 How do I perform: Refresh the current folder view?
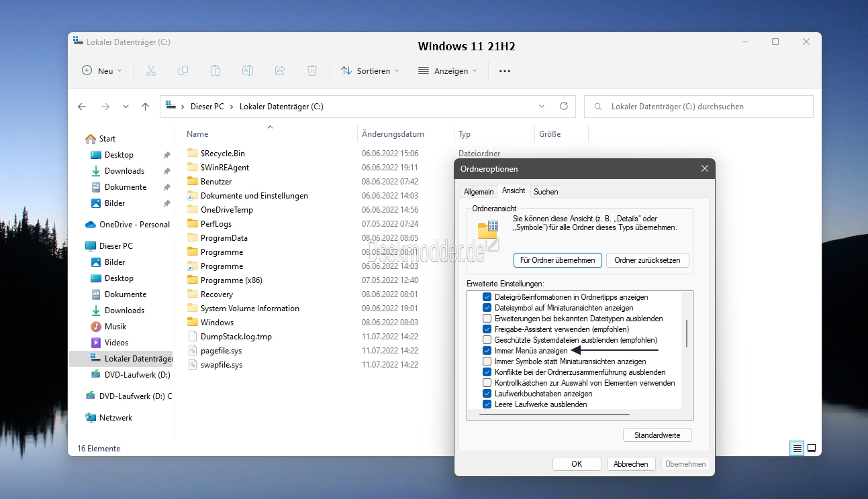click(x=564, y=106)
